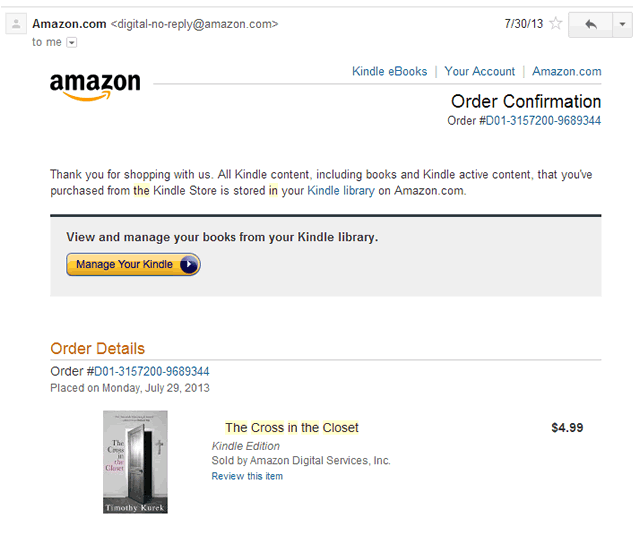640x535 pixels.
Task: Expand the 'to me' recipient details
Action: pyautogui.click(x=71, y=42)
